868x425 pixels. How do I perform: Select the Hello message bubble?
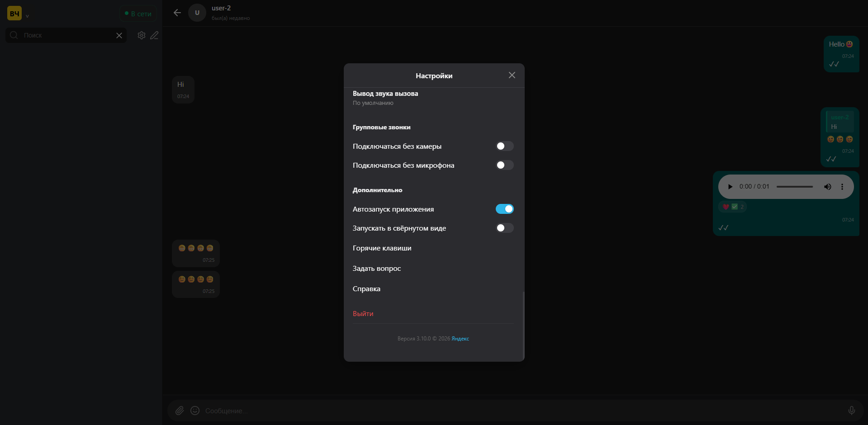[x=841, y=54]
